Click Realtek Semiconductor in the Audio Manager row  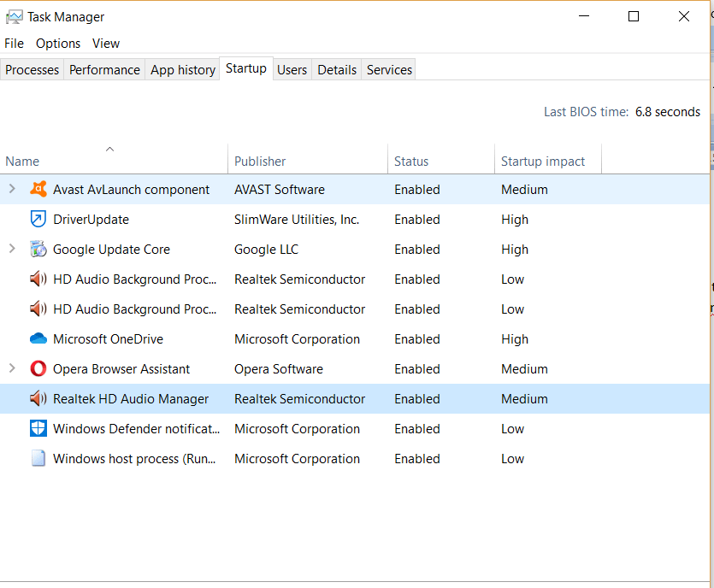(x=299, y=399)
